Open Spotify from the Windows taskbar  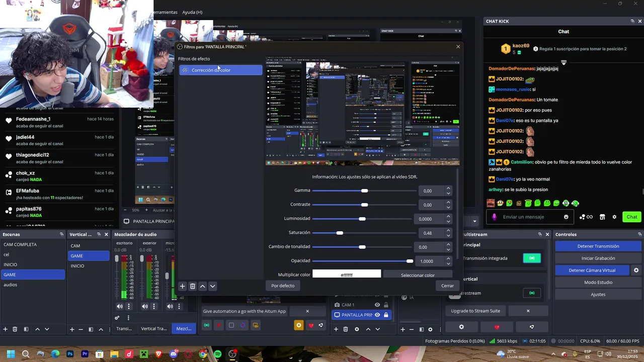[x=217, y=354]
